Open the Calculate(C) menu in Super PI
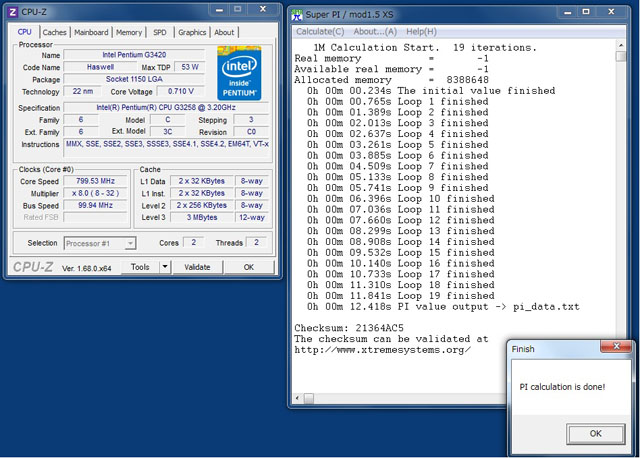640x458 pixels. [320, 31]
